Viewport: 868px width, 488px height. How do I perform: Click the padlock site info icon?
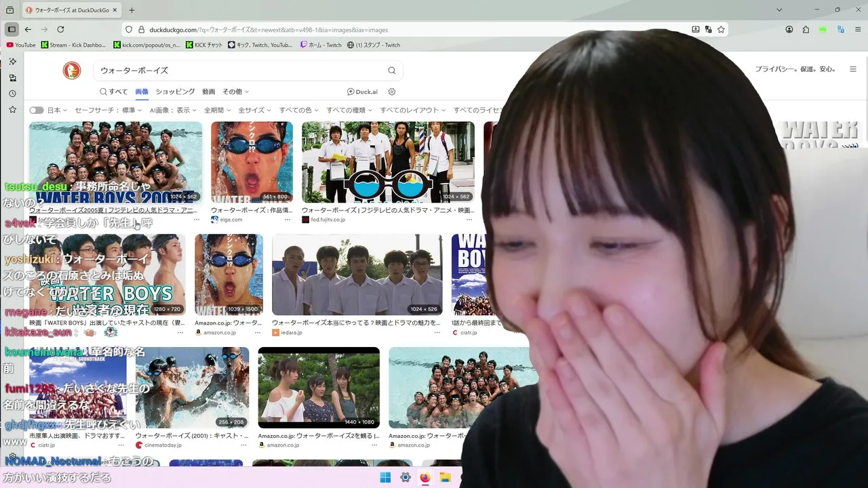click(x=142, y=30)
